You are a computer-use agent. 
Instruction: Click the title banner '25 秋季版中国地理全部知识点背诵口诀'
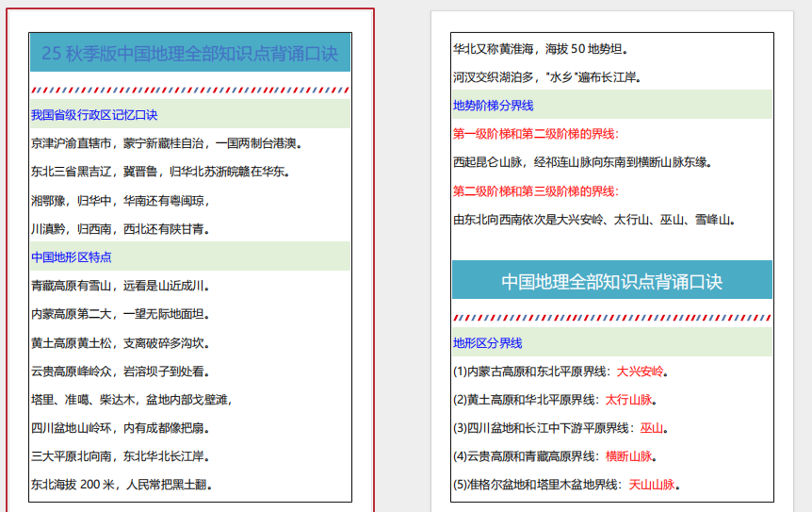click(x=189, y=54)
